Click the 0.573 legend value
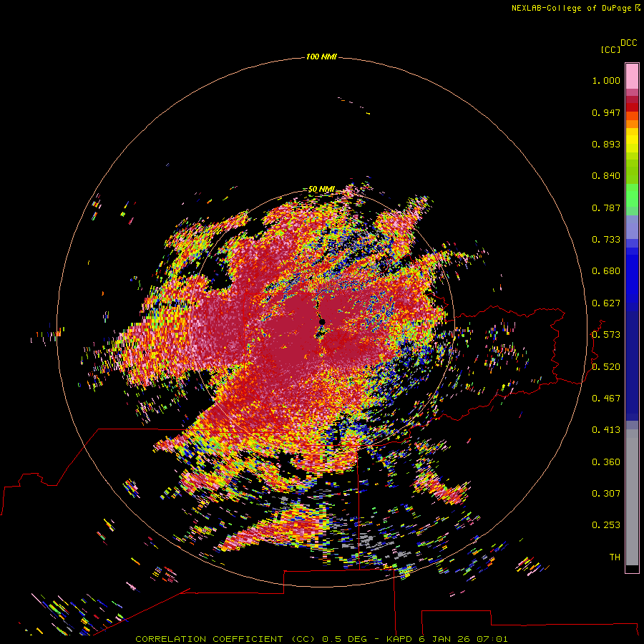This screenshot has height=644, width=644. (x=606, y=335)
